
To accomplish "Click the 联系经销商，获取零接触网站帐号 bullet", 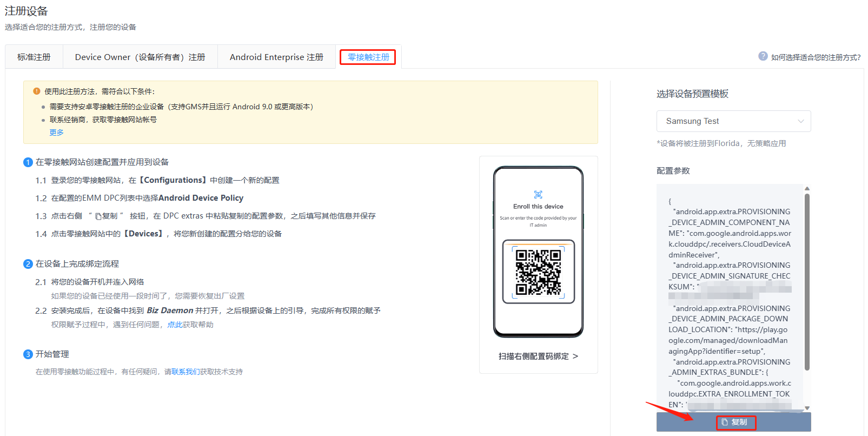I will [103, 120].
